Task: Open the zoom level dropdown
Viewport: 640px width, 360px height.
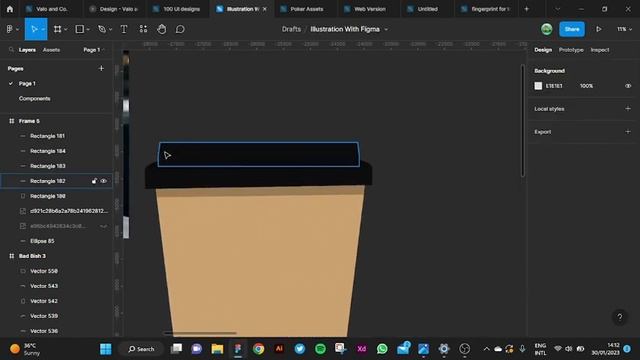Action: tap(624, 29)
